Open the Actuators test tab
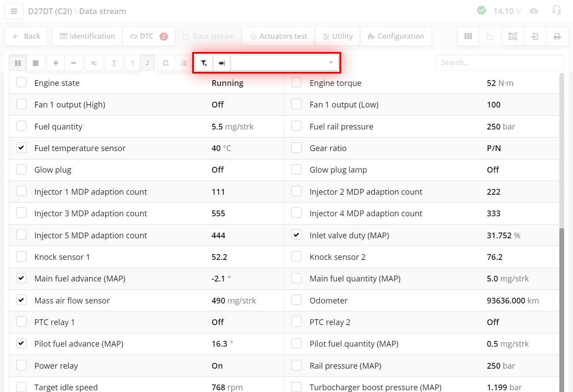The height and width of the screenshot is (392, 573). click(x=278, y=37)
